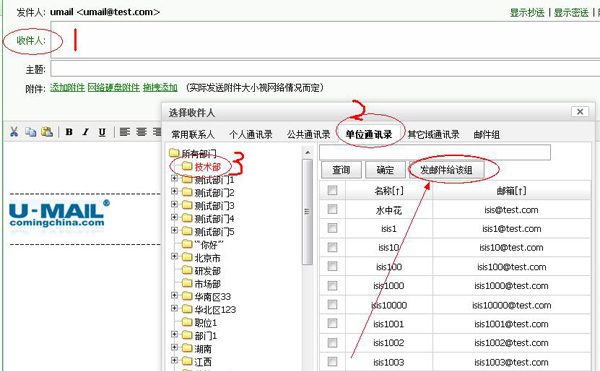Switch to the 个人通讯录 tab
Viewport: 600px width, 371px height.
coord(251,135)
